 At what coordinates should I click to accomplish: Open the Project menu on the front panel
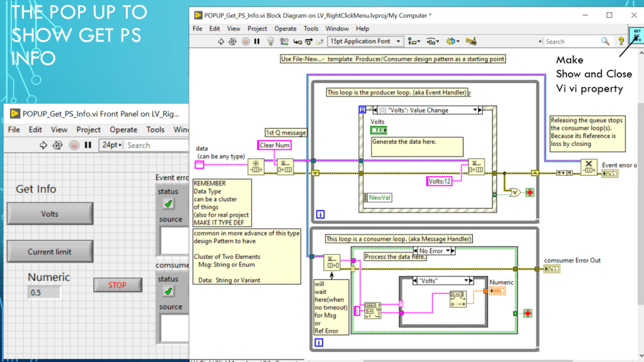click(88, 129)
